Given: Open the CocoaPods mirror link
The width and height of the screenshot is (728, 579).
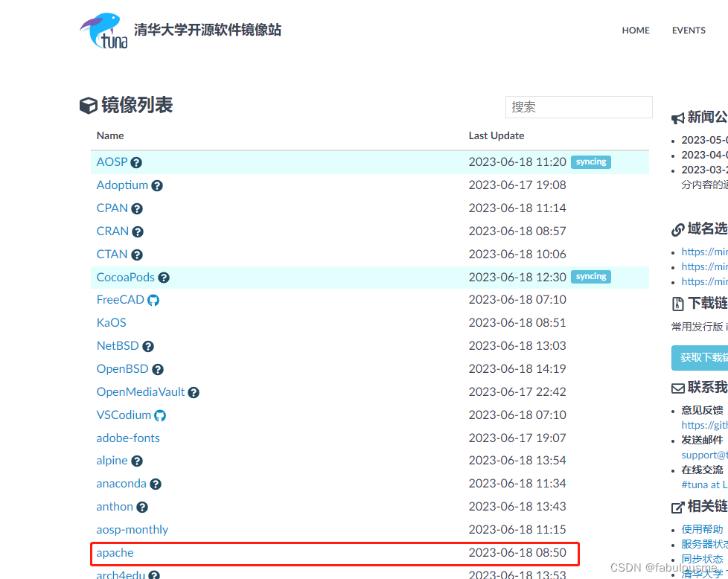Looking at the screenshot, I should point(125,277).
